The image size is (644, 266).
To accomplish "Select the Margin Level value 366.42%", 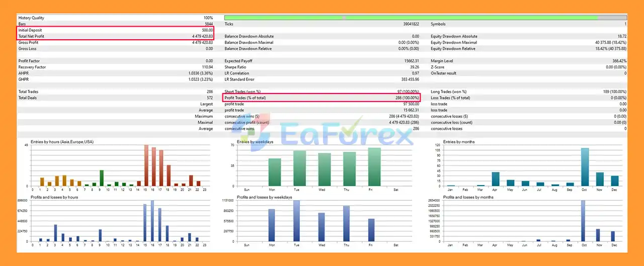I will [616, 61].
